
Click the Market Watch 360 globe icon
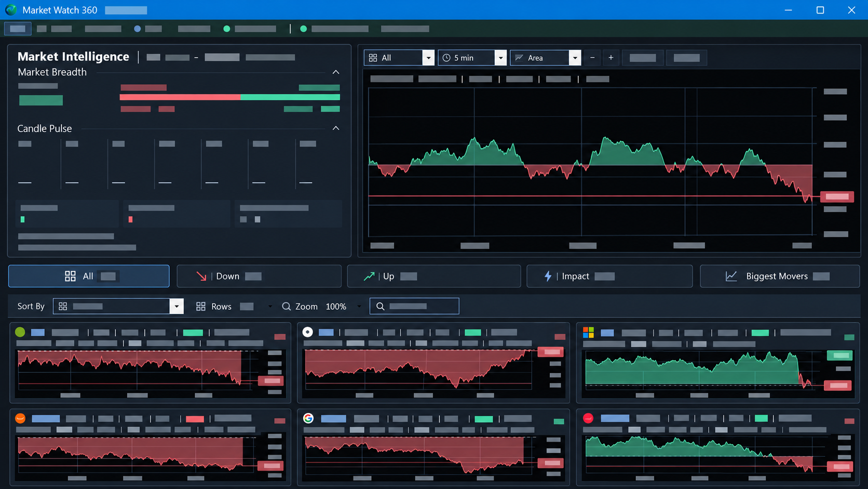(11, 10)
